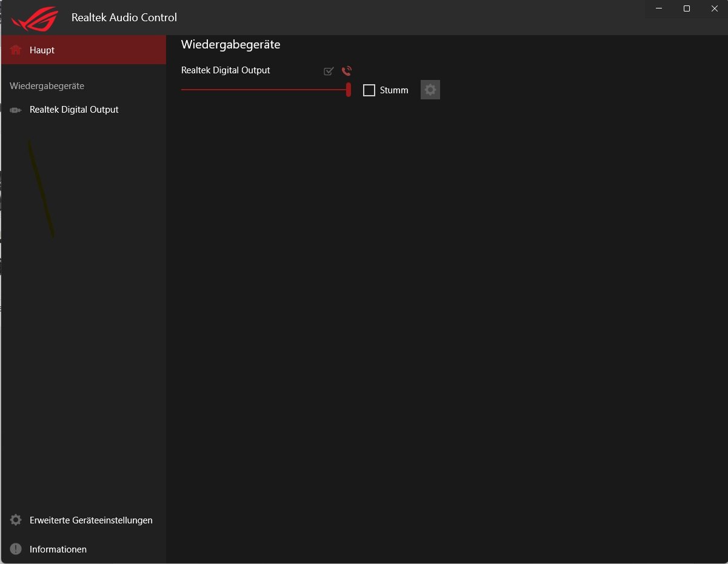
Task: Minimize the Realtek Audio Control window
Action: coord(659,8)
